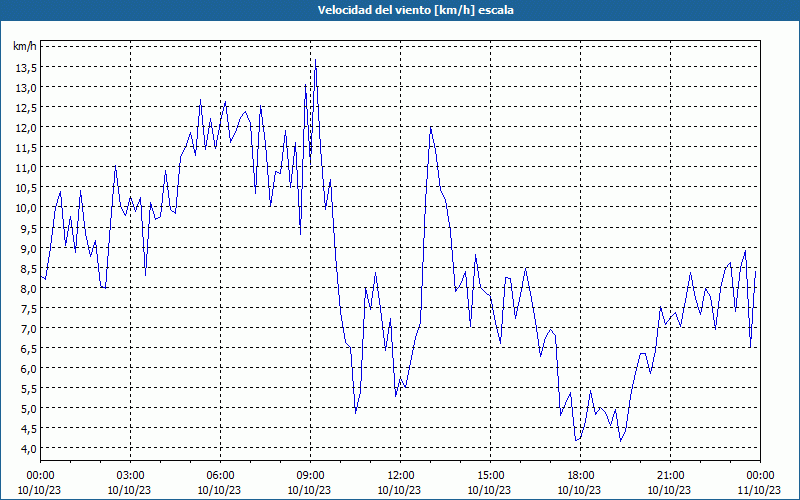Screen dimensions: 800x500
Task: Select the '13,0' value on the vertical axis
Action: tap(27, 87)
